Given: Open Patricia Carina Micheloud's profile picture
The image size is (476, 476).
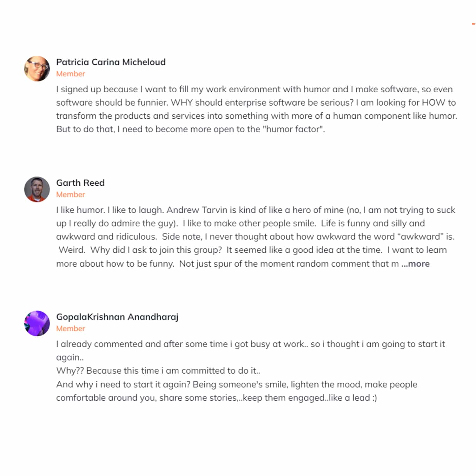Looking at the screenshot, I should [x=37, y=69].
